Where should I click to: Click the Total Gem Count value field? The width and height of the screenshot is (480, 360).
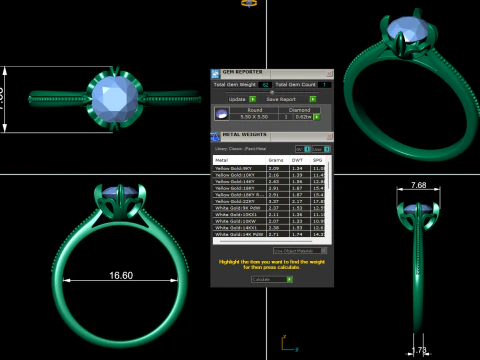[x=324, y=85]
